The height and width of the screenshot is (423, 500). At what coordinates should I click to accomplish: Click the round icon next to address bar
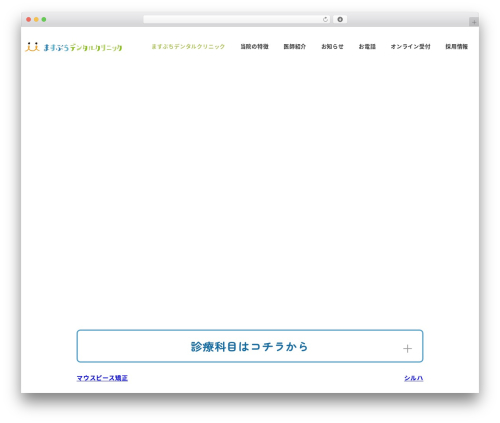(x=340, y=20)
